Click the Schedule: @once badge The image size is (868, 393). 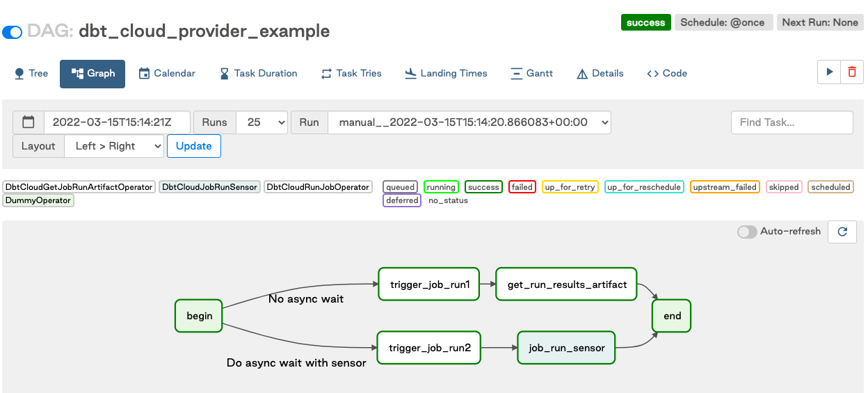[722, 22]
